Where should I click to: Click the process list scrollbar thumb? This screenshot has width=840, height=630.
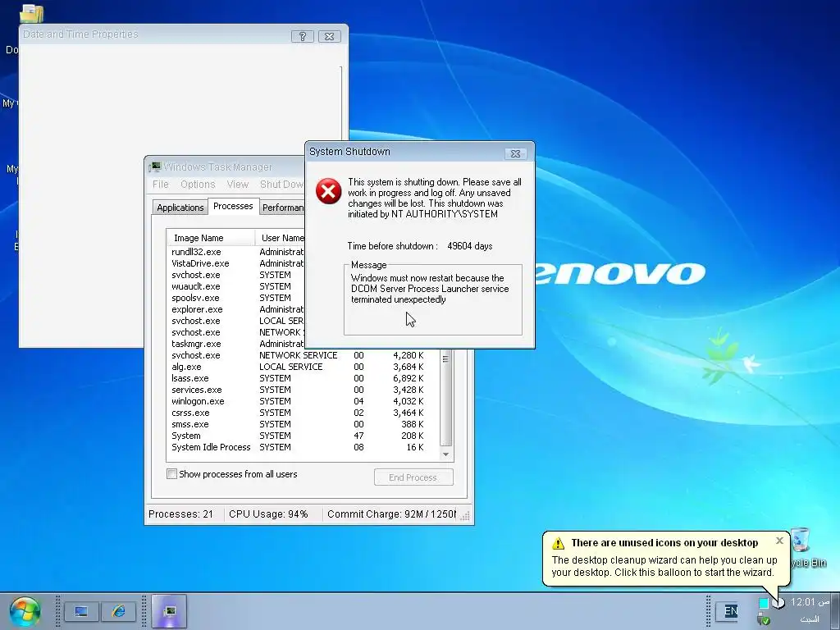click(x=445, y=398)
